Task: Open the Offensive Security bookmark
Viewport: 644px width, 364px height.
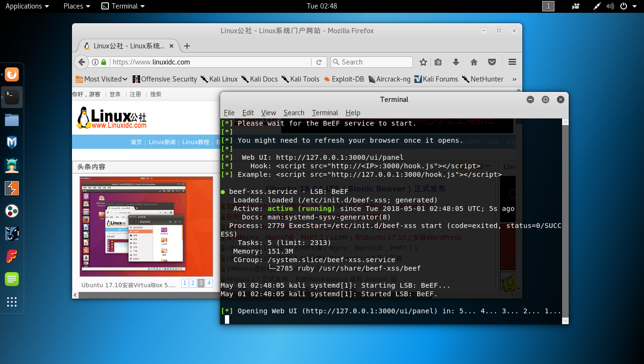Action: click(164, 79)
